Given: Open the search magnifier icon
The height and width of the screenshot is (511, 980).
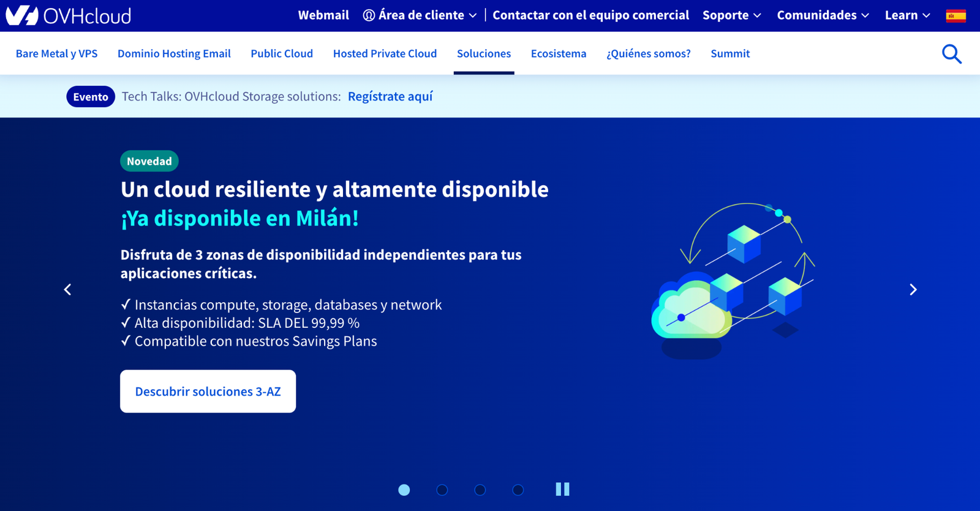Looking at the screenshot, I should coord(951,54).
